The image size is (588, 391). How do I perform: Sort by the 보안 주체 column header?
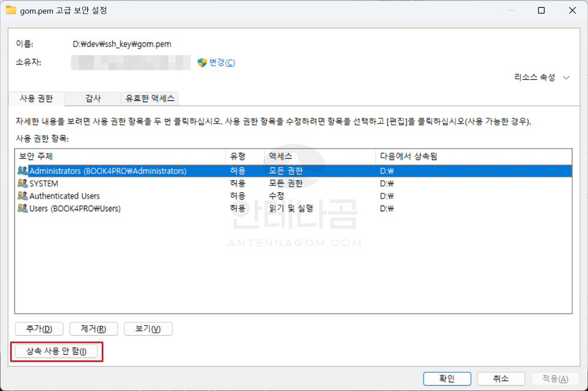coord(120,156)
